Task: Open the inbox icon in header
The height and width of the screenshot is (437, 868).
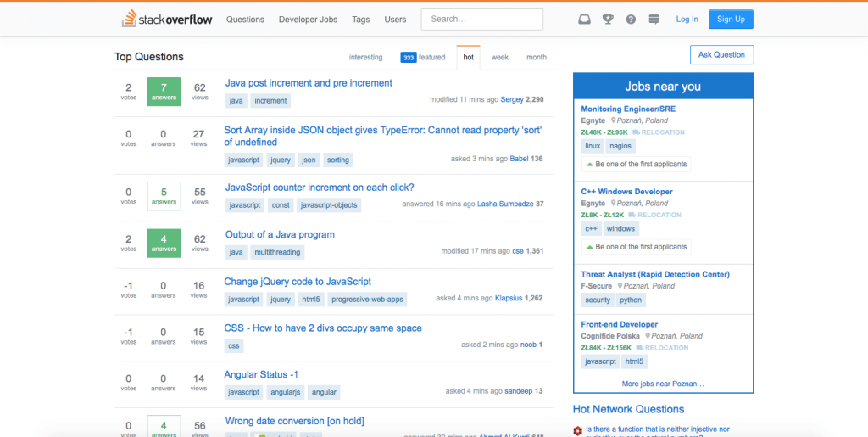Action: tap(585, 20)
